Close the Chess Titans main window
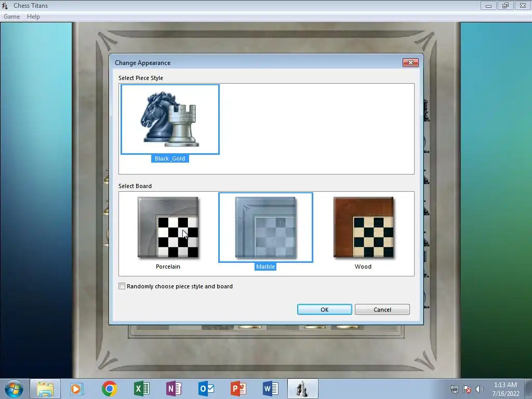532x399 pixels. coord(523,5)
